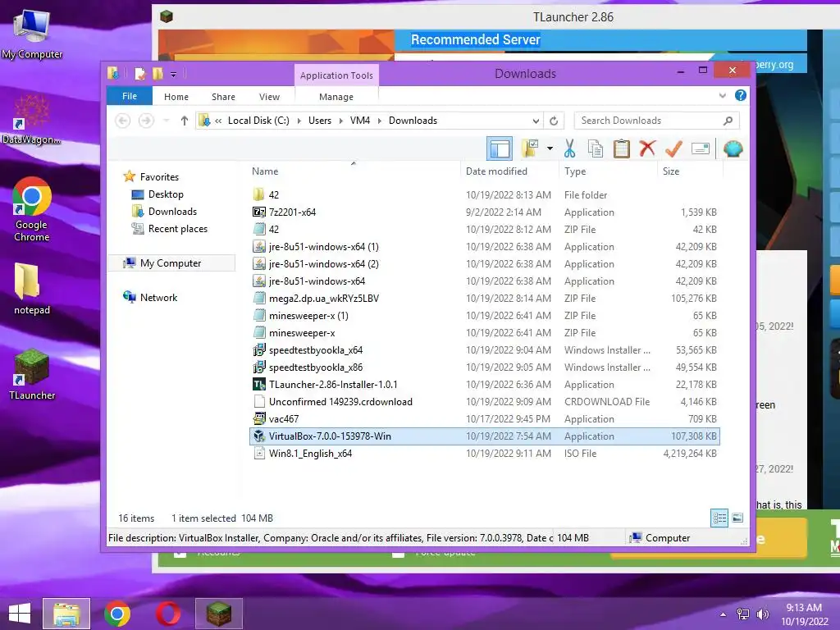840x630 pixels.
Task: Click the Search Downloads input field
Action: point(648,121)
